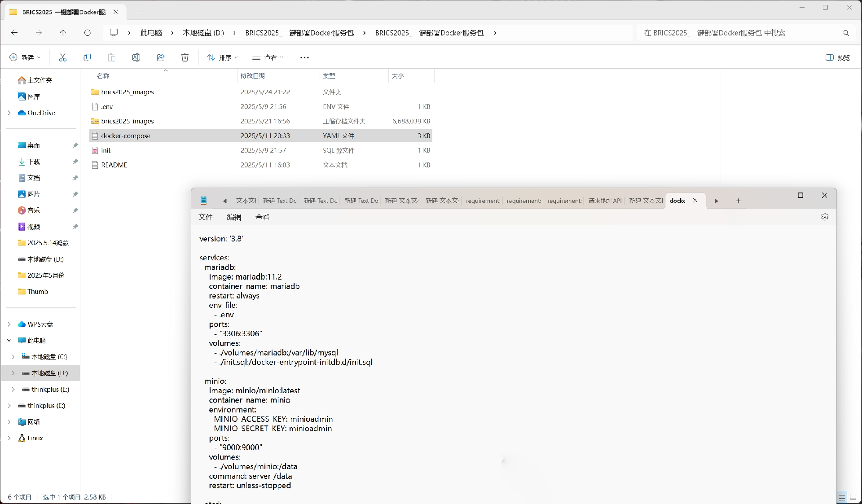Image resolution: width=862 pixels, height=504 pixels.
Task: Click the Refresh icon in address bar
Action: (88, 33)
